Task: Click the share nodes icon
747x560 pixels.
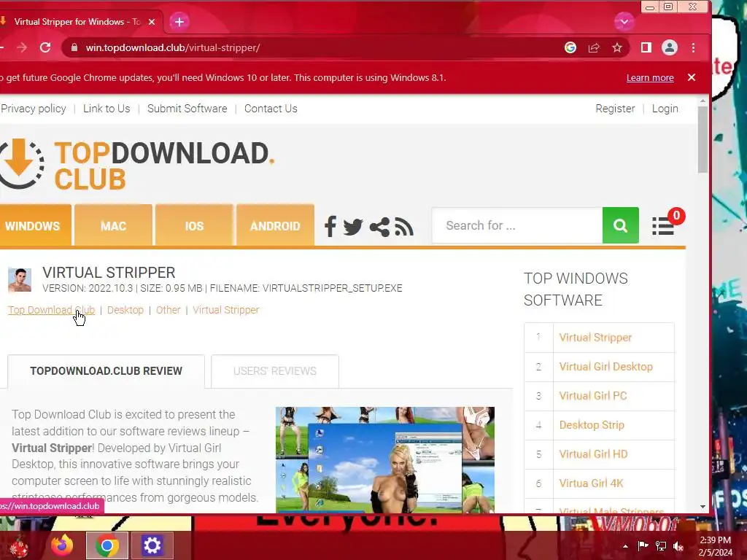Action: point(379,227)
